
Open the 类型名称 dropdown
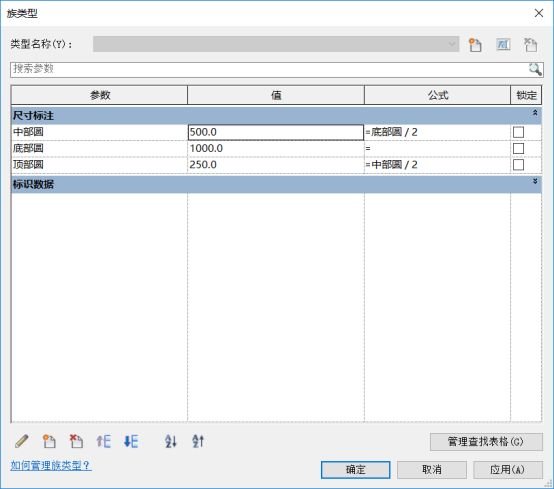pyautogui.click(x=276, y=44)
